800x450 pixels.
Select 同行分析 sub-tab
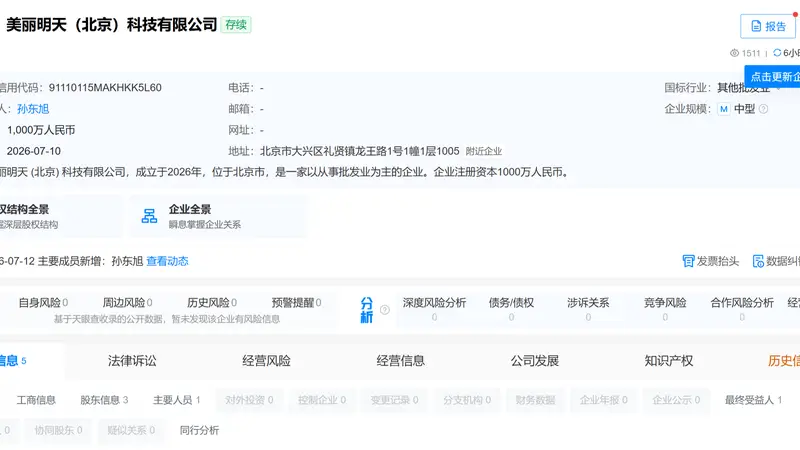tap(199, 430)
